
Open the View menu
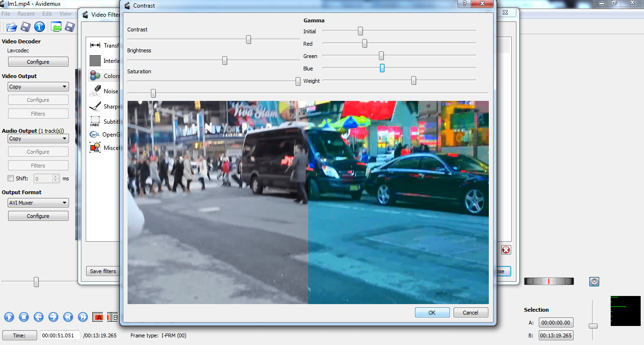click(x=66, y=14)
